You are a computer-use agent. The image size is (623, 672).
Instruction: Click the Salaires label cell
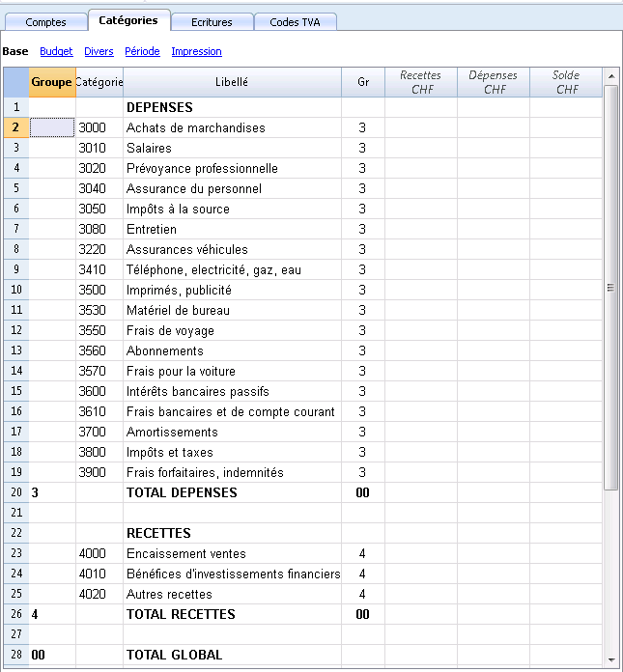[x=232, y=149]
